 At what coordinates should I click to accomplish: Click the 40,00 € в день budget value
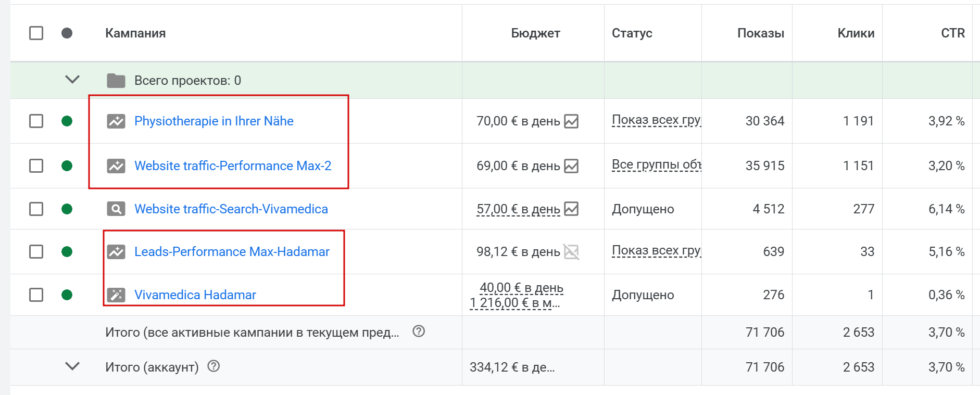click(x=521, y=288)
